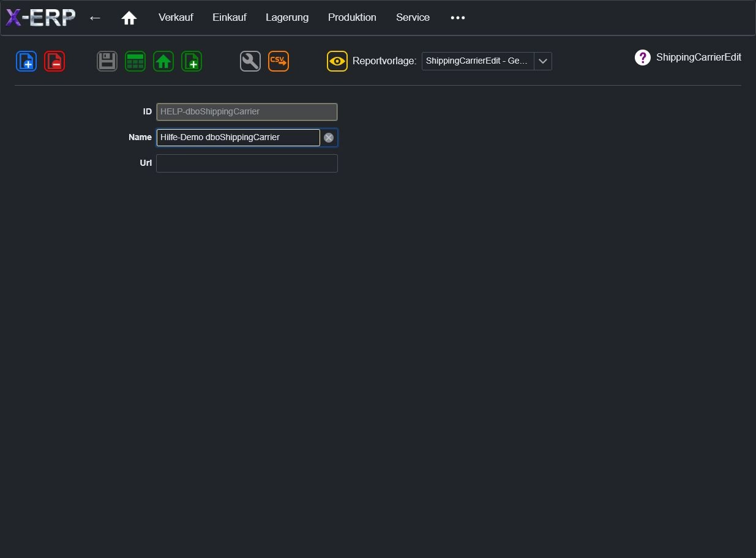
Task: Click the Url field label
Action: tap(146, 163)
